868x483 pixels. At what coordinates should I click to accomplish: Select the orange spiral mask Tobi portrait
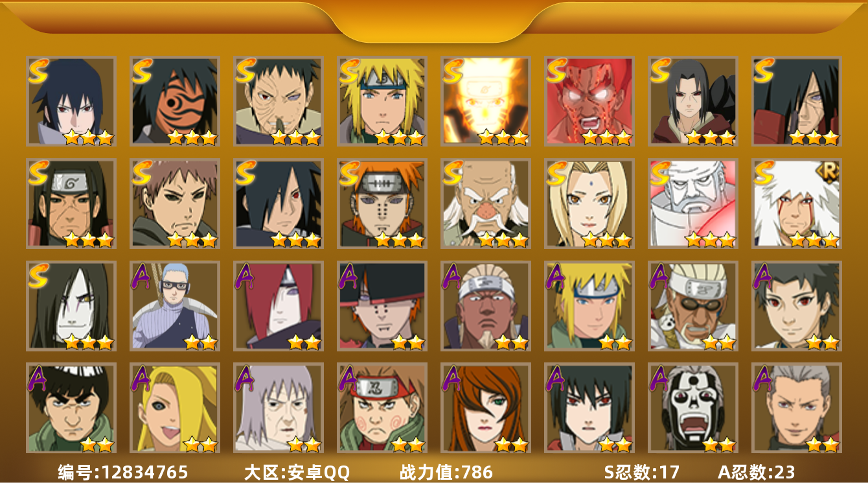(x=174, y=100)
